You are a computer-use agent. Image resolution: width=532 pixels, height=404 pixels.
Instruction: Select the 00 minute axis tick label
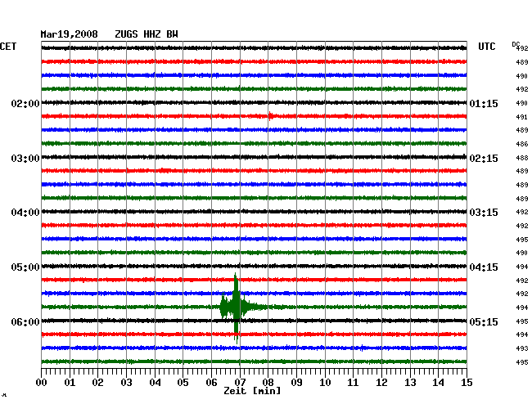click(x=42, y=383)
